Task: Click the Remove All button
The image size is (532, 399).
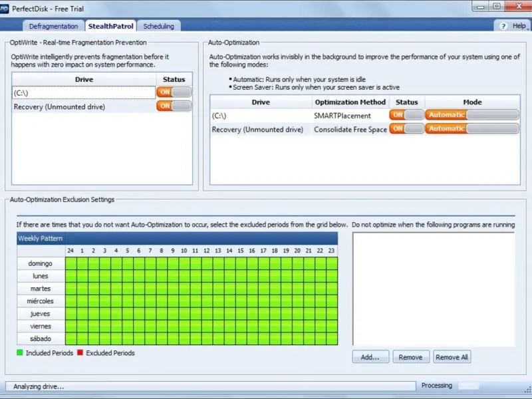Action: [x=452, y=357]
